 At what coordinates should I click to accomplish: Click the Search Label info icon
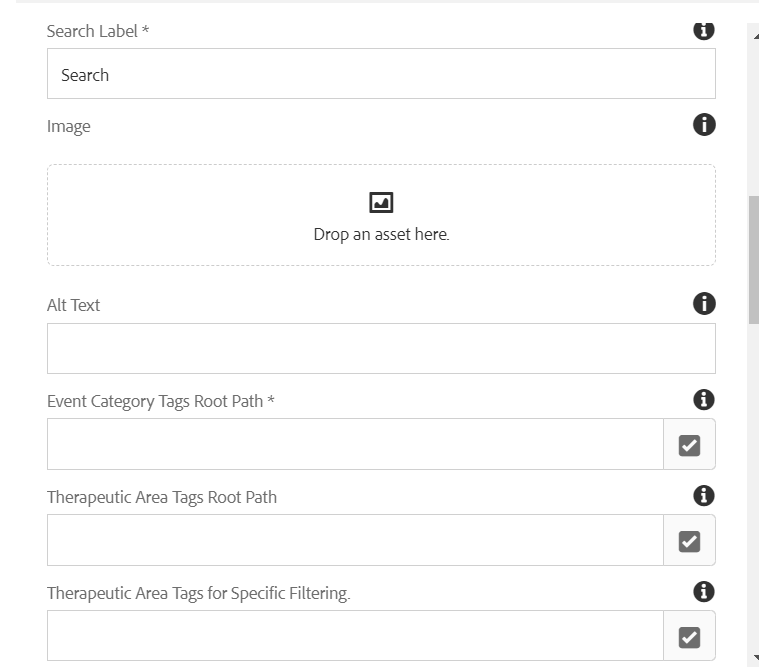click(704, 30)
